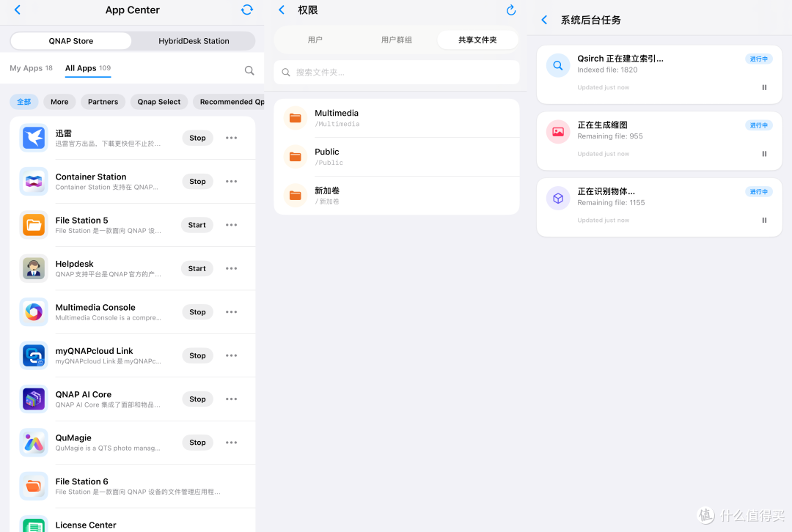Open search in App Center
The image size is (792, 532).
click(249, 70)
